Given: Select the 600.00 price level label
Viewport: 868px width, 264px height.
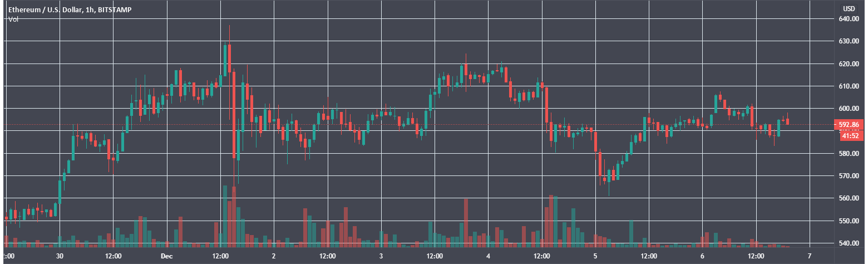Looking at the screenshot, I should (x=849, y=109).
